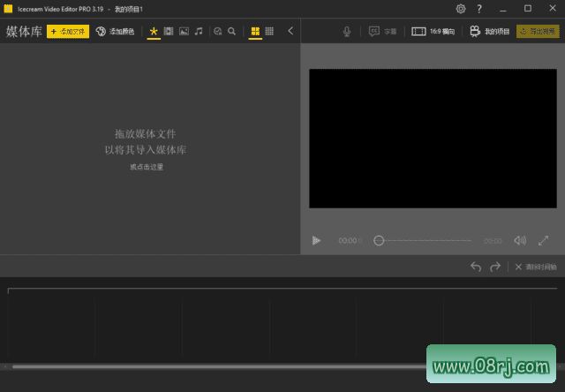Click the microphone voice-over icon
565x392 pixels.
(x=347, y=32)
